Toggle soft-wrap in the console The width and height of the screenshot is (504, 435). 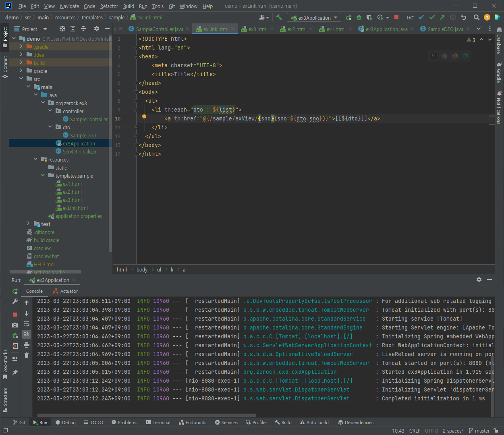click(27, 324)
